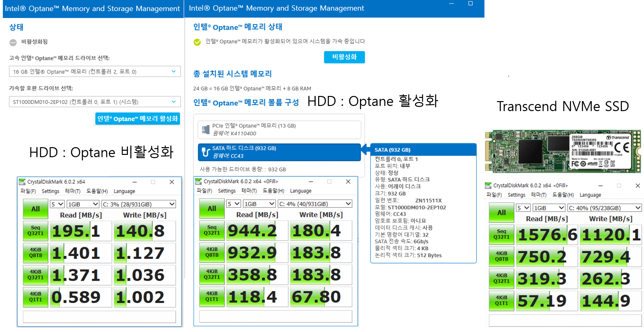Open the 1GiB size dropdown beside C: 40%

coord(549,208)
